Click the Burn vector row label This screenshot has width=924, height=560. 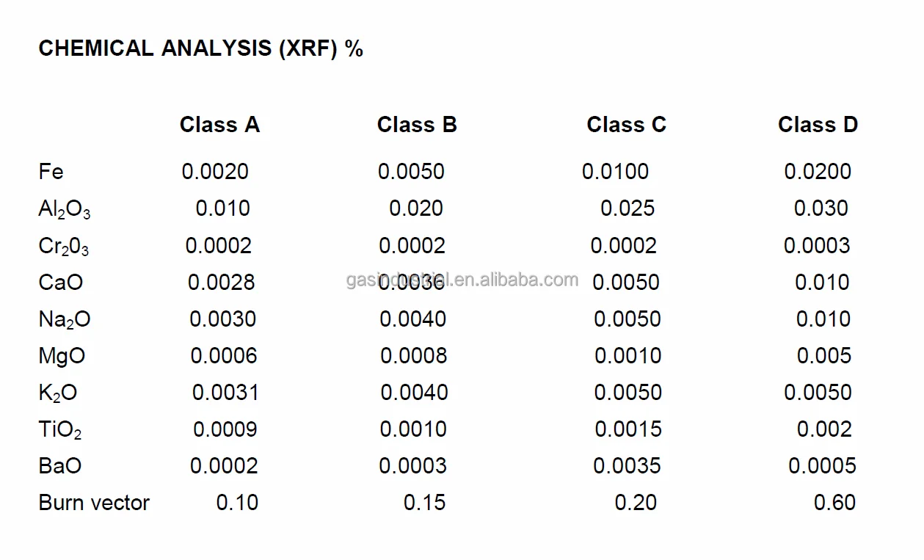(94, 503)
